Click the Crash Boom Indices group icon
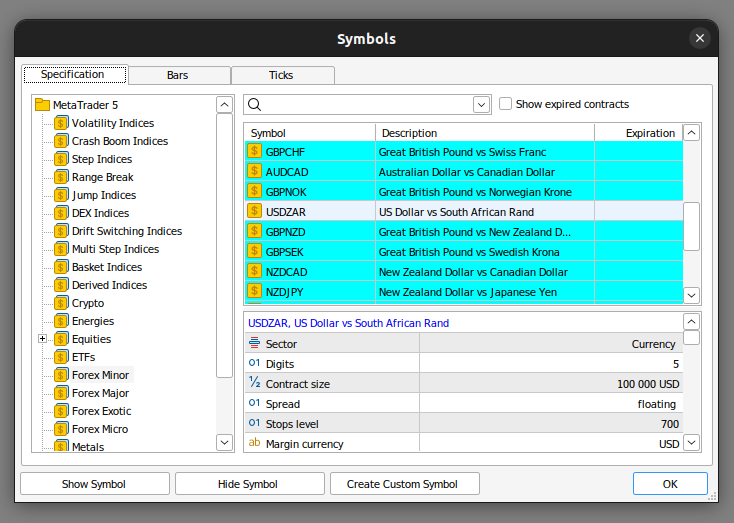This screenshot has height=523, width=734. [61, 141]
